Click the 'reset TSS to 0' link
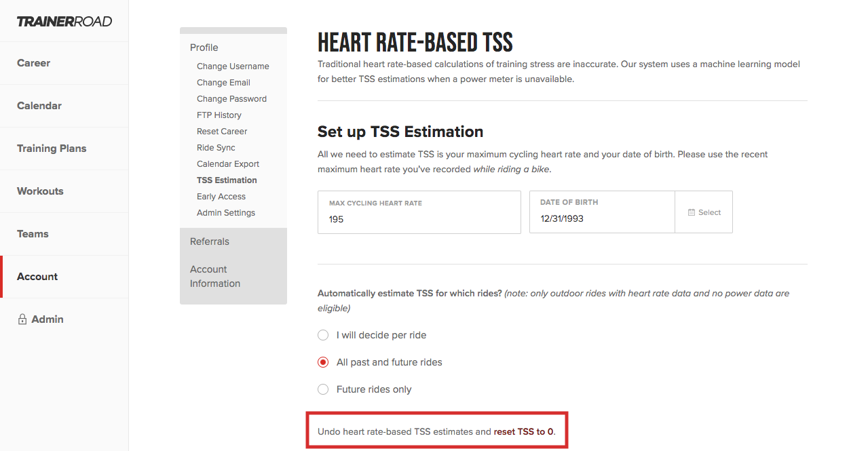 (x=523, y=431)
